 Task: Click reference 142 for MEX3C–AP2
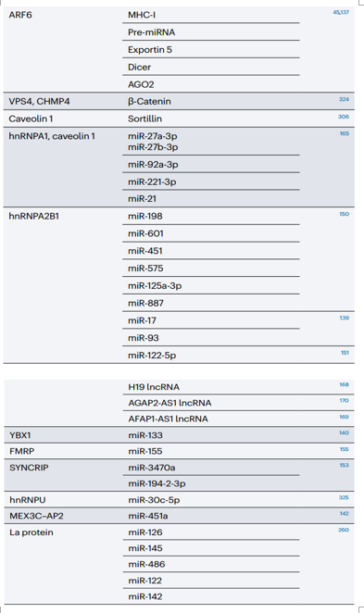click(x=344, y=514)
